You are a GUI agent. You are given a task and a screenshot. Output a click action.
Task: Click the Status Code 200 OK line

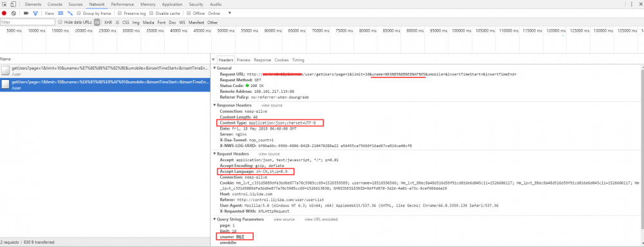tap(242, 86)
